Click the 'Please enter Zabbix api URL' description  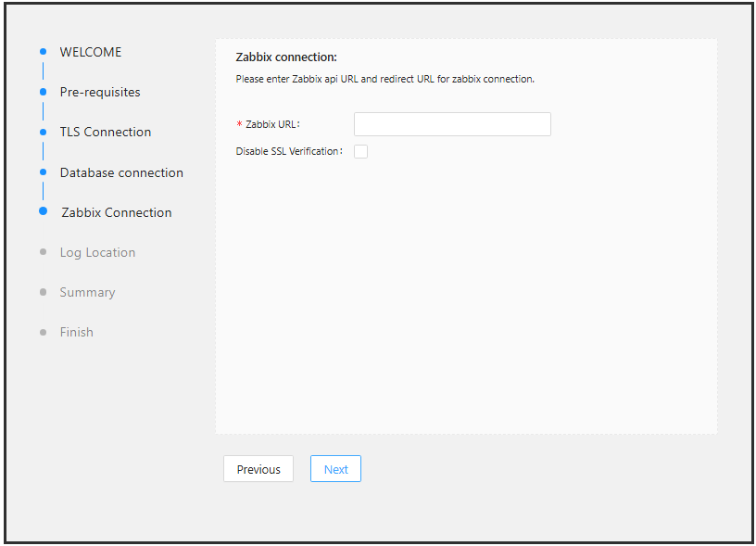(385, 79)
